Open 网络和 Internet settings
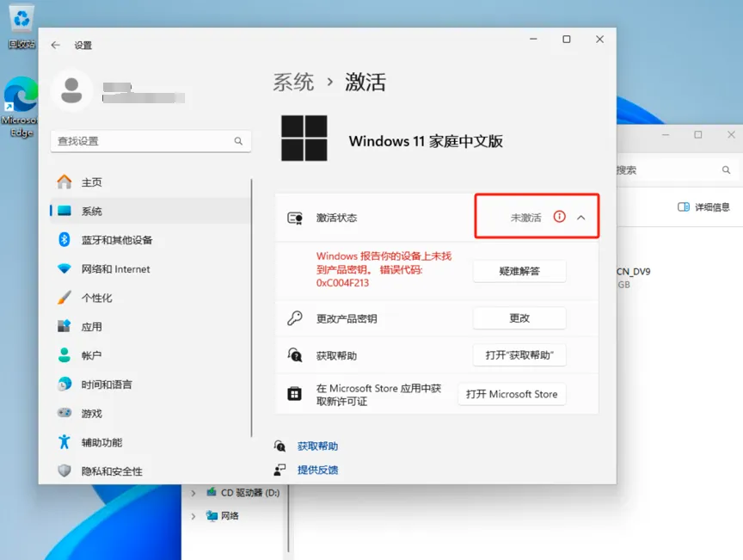The height and width of the screenshot is (560, 743). click(150, 269)
